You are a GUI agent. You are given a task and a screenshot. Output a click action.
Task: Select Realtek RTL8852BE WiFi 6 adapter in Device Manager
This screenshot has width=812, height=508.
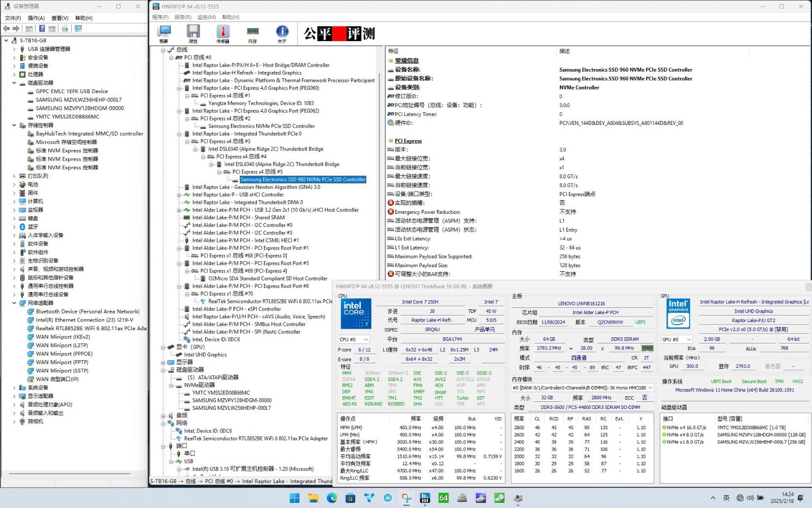91,329
